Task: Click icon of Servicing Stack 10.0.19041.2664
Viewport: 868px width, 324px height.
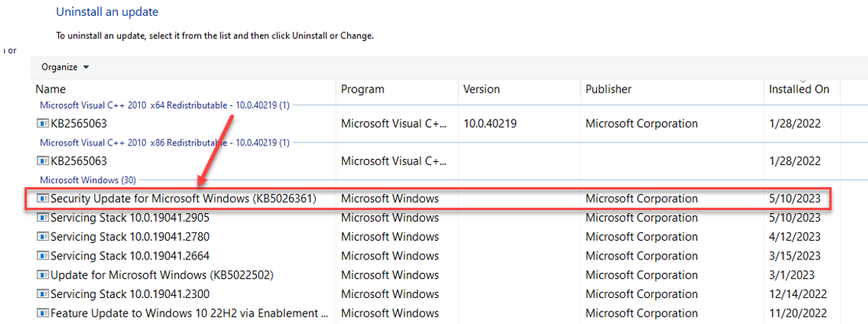Action: [x=42, y=256]
